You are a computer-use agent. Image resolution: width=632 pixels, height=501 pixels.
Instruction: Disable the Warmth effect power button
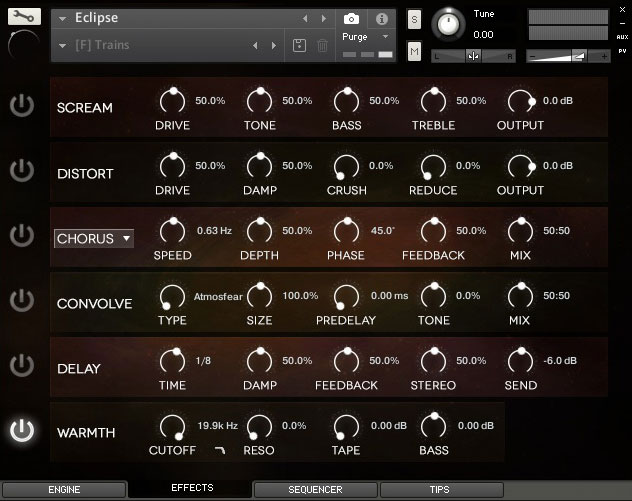click(x=21, y=431)
